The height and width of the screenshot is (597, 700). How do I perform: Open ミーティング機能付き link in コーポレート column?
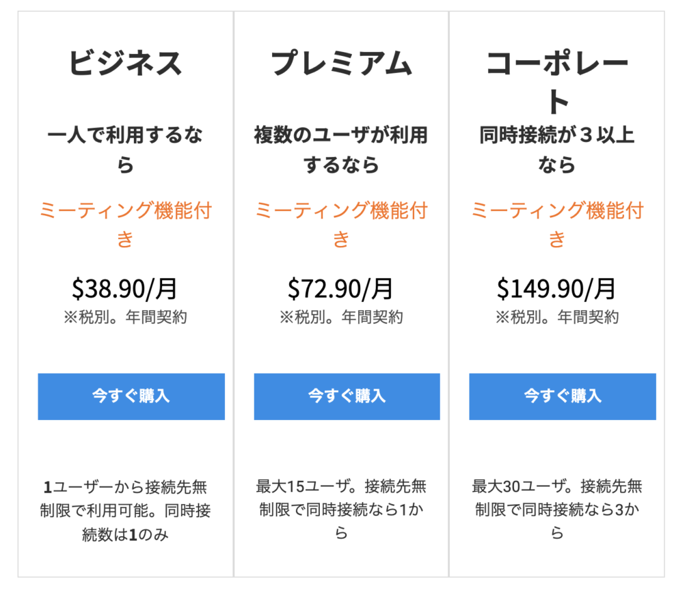click(556, 224)
